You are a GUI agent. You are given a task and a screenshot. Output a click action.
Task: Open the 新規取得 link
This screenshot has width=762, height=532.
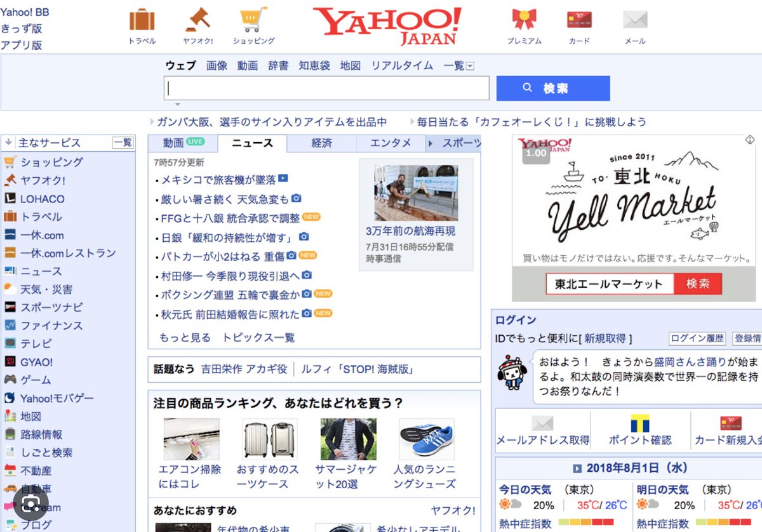(x=605, y=338)
